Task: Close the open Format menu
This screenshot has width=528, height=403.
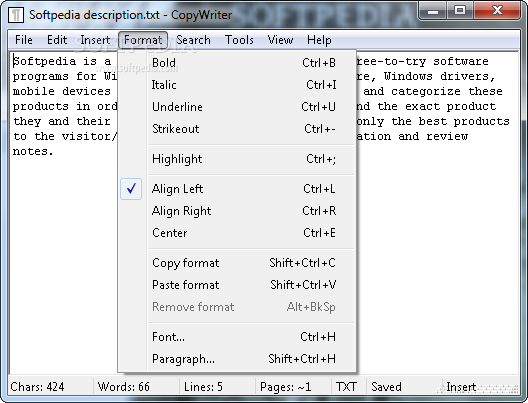Action: pos(143,40)
